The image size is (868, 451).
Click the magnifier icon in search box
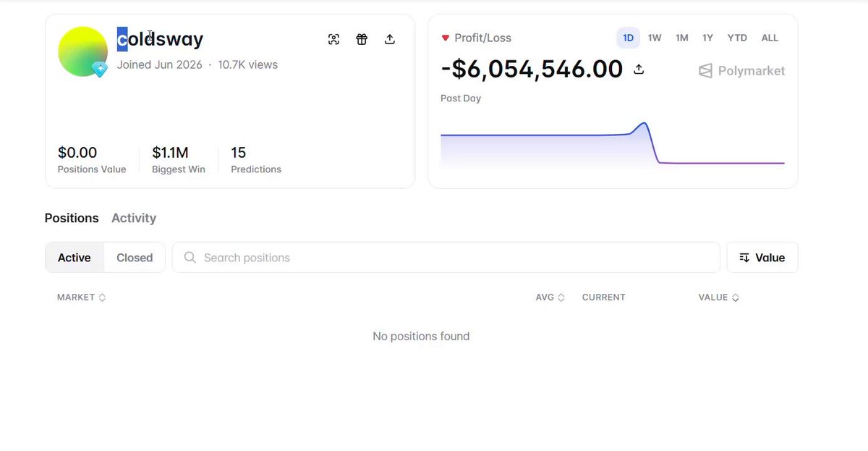(x=190, y=258)
